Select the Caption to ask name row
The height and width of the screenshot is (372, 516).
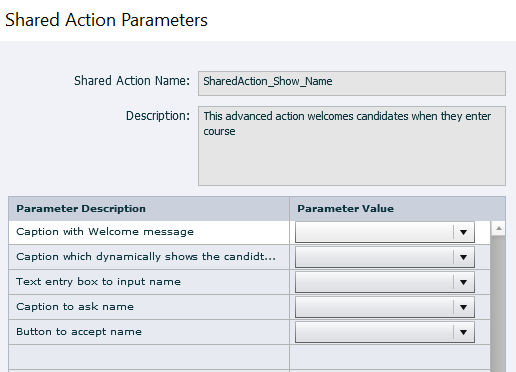pos(149,307)
